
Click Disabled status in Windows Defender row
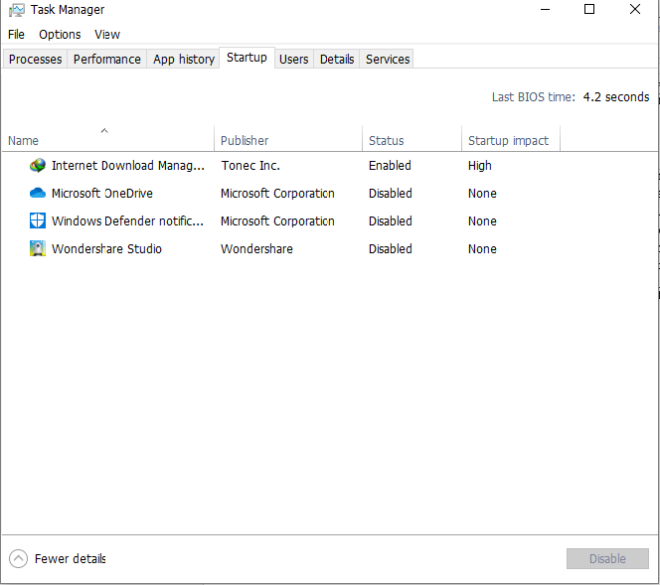[390, 221]
